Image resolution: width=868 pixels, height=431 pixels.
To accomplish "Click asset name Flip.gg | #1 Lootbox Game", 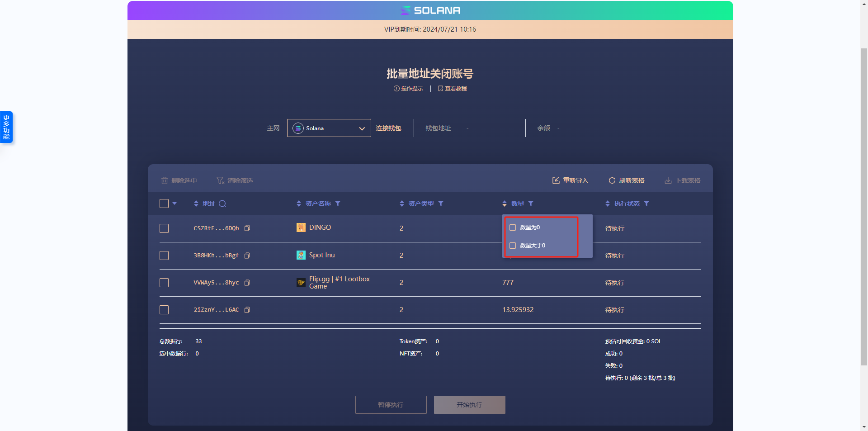I will click(x=340, y=283).
